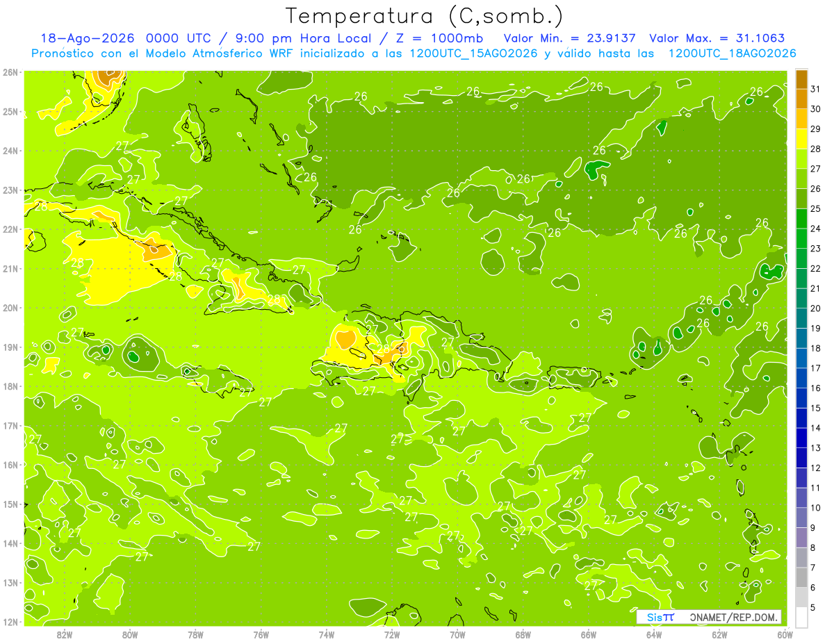Click the colorbar value 20
834x644 pixels.
click(x=816, y=308)
